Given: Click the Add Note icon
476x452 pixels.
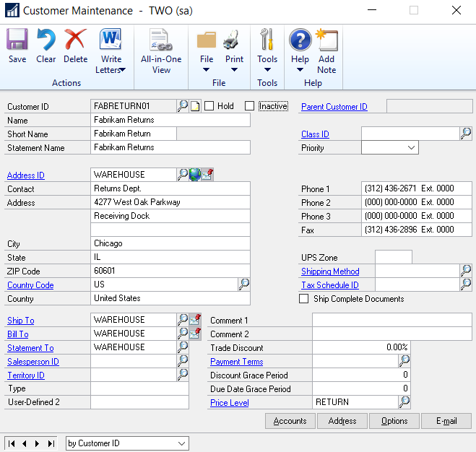Looking at the screenshot, I should [x=326, y=40].
